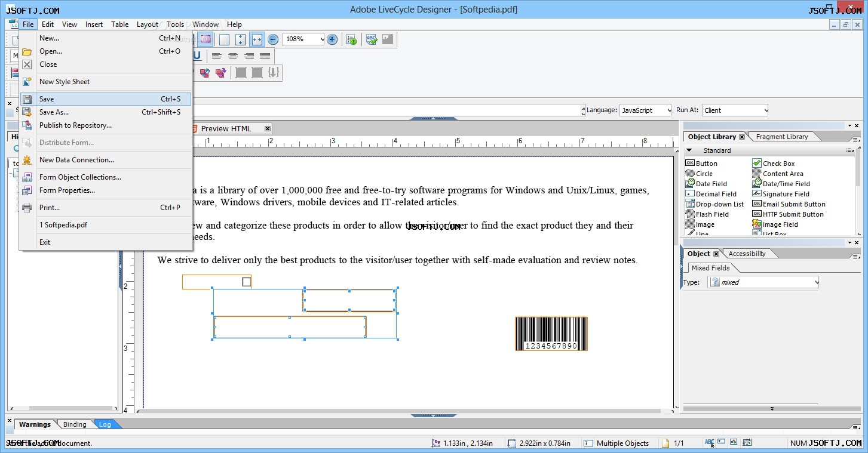Click New Style Sheet menu entry
Viewport: 868px width, 453px height.
point(106,82)
